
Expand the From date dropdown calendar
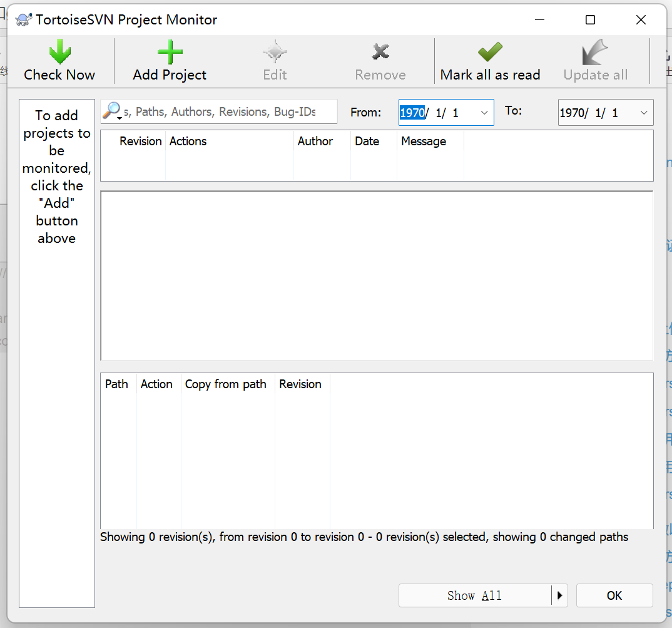[484, 112]
